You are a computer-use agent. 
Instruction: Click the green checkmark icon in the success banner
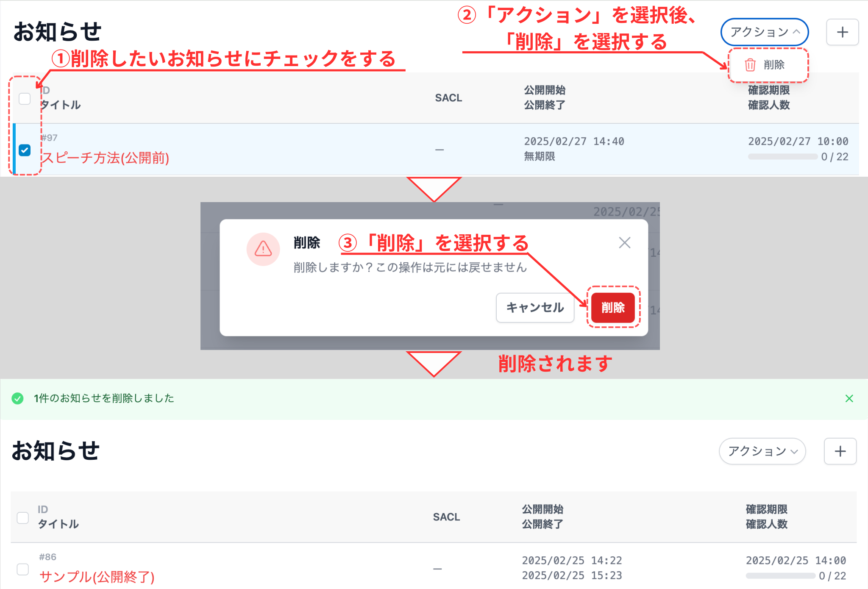click(17, 398)
